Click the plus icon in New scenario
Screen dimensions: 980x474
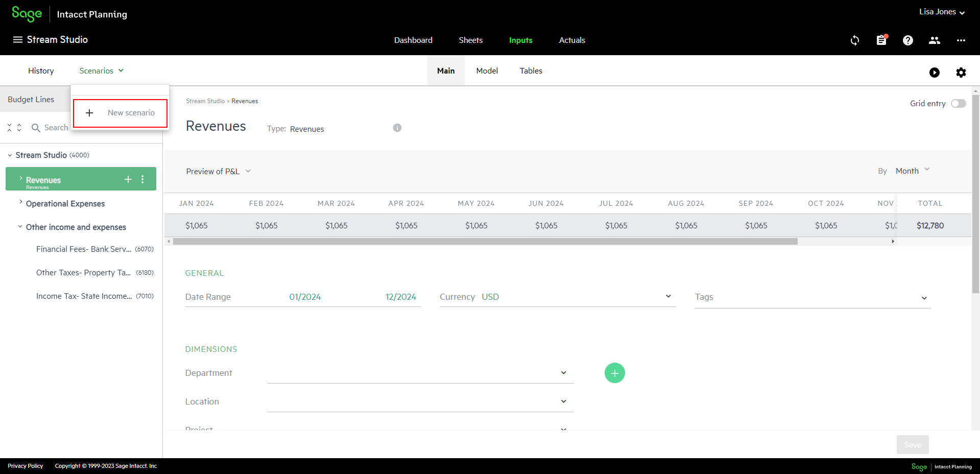pyautogui.click(x=89, y=113)
